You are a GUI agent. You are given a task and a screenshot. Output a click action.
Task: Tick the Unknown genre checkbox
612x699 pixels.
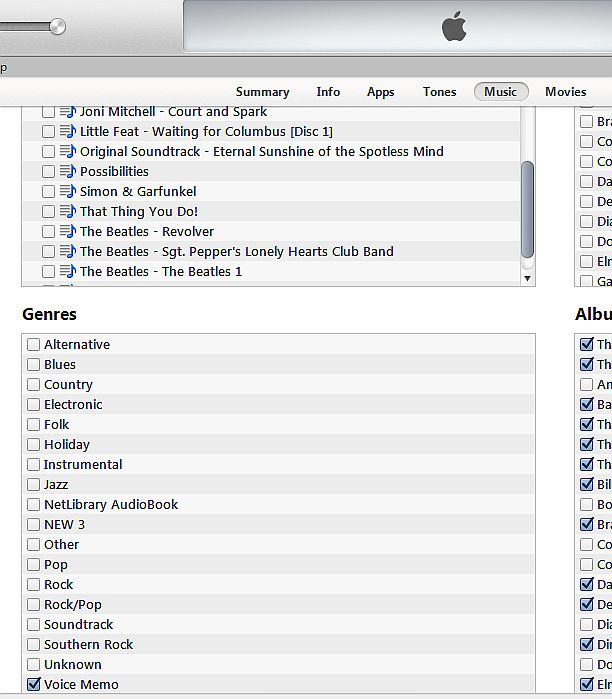(33, 665)
